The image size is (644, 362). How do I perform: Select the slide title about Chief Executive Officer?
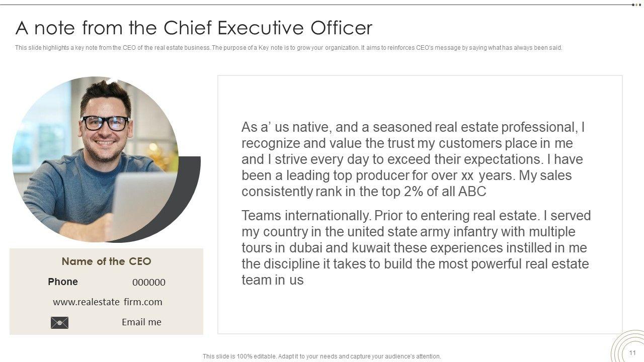tap(194, 28)
